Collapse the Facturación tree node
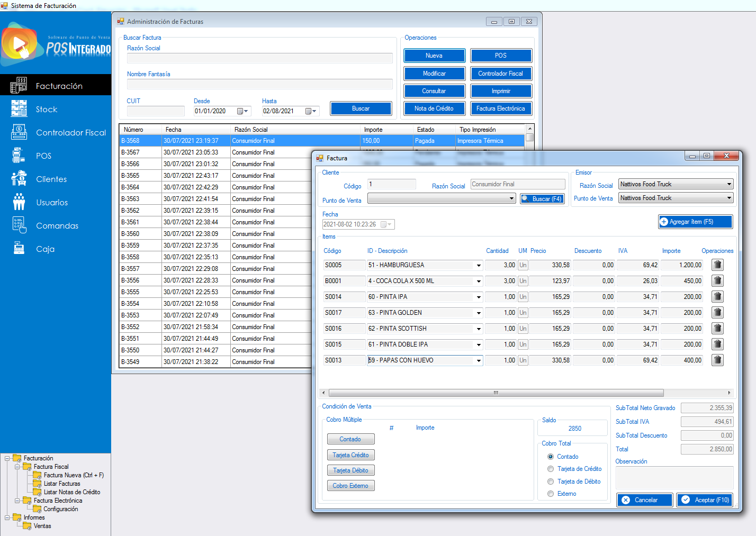The height and width of the screenshot is (536, 756). (7, 458)
